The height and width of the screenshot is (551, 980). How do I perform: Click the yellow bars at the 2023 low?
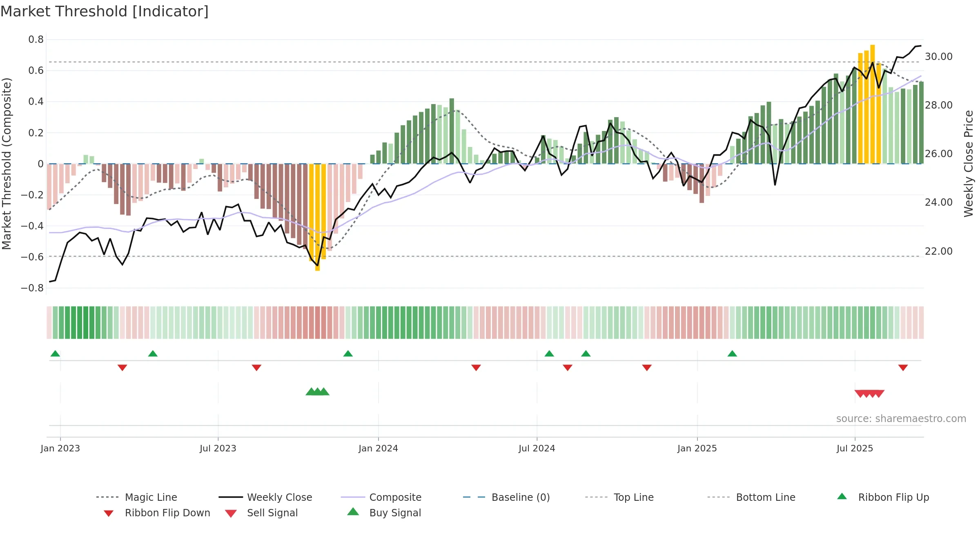click(317, 217)
